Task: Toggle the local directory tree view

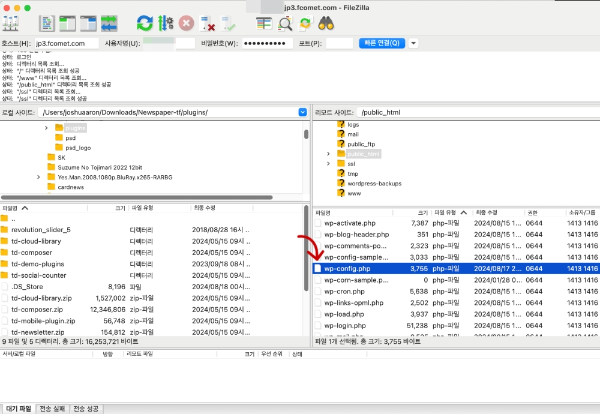Action: click(67, 24)
